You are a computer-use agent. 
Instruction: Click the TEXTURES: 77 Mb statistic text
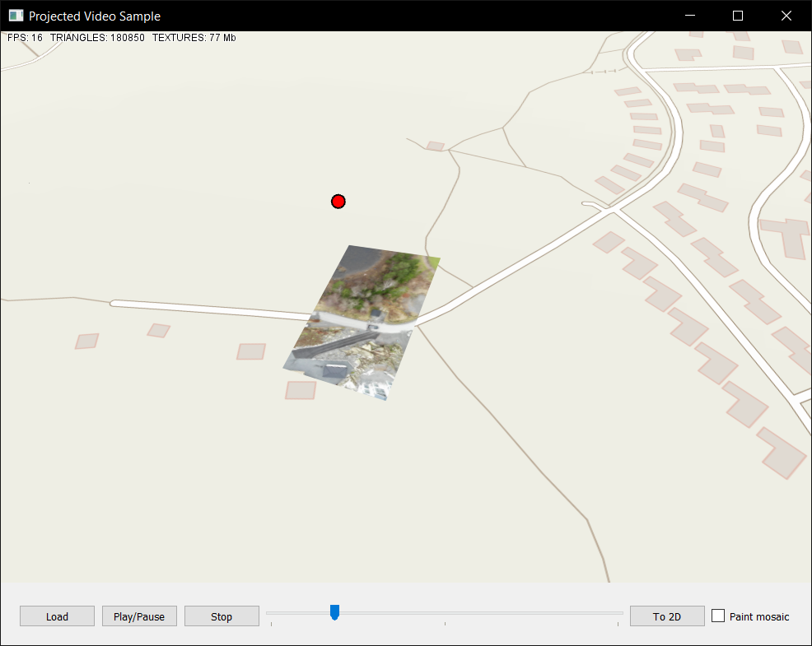coord(194,38)
